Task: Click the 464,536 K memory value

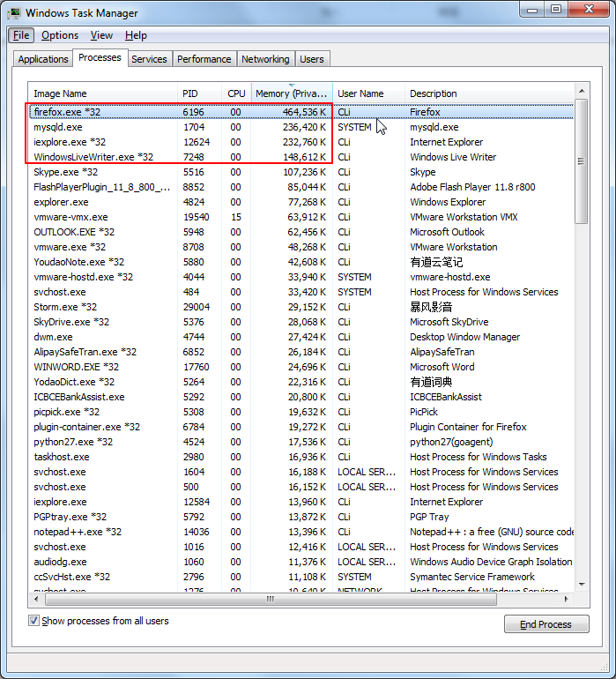Action: click(x=304, y=112)
